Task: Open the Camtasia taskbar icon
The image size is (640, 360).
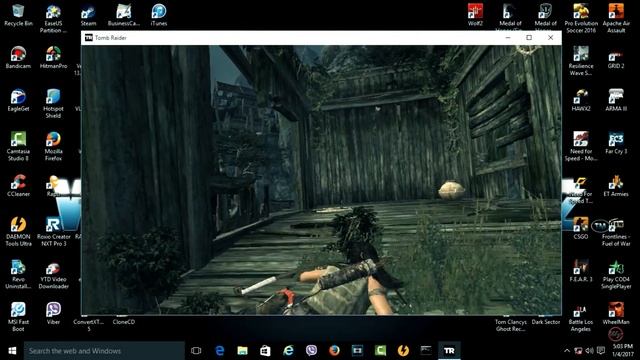Action: coord(380,351)
